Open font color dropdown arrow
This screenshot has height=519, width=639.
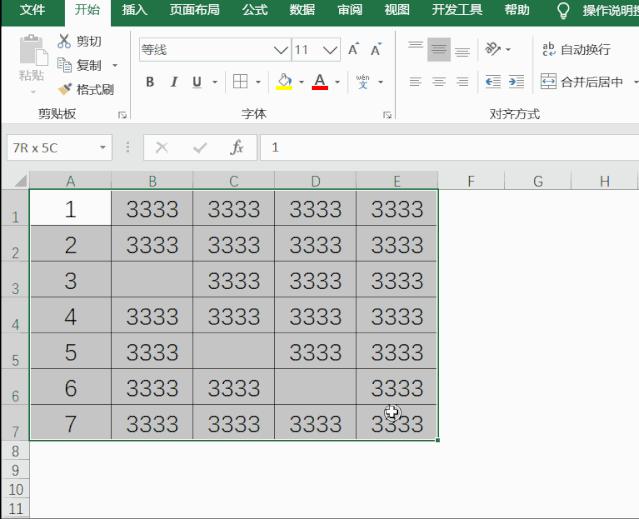337,82
